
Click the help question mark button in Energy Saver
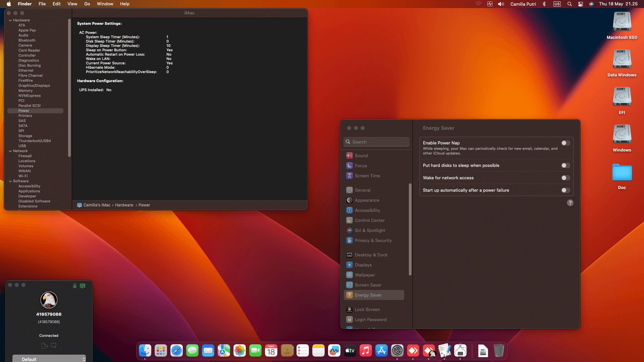click(570, 203)
